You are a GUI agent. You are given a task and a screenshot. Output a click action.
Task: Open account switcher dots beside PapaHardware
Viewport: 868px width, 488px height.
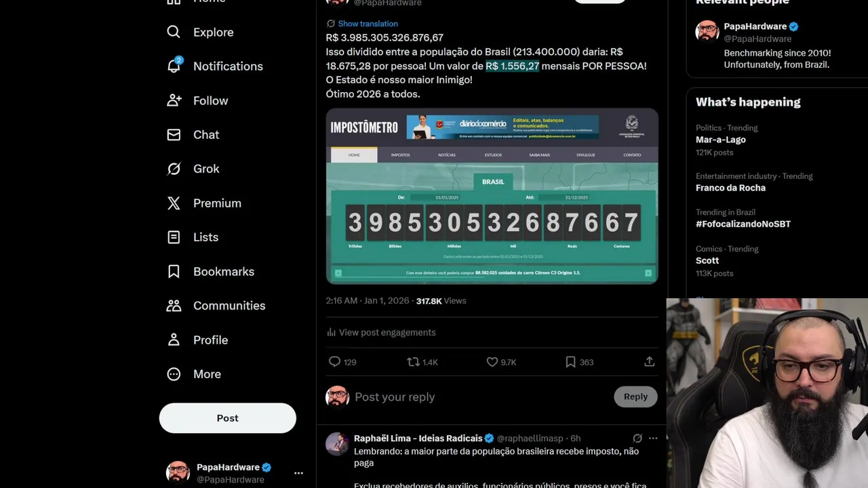[298, 473]
